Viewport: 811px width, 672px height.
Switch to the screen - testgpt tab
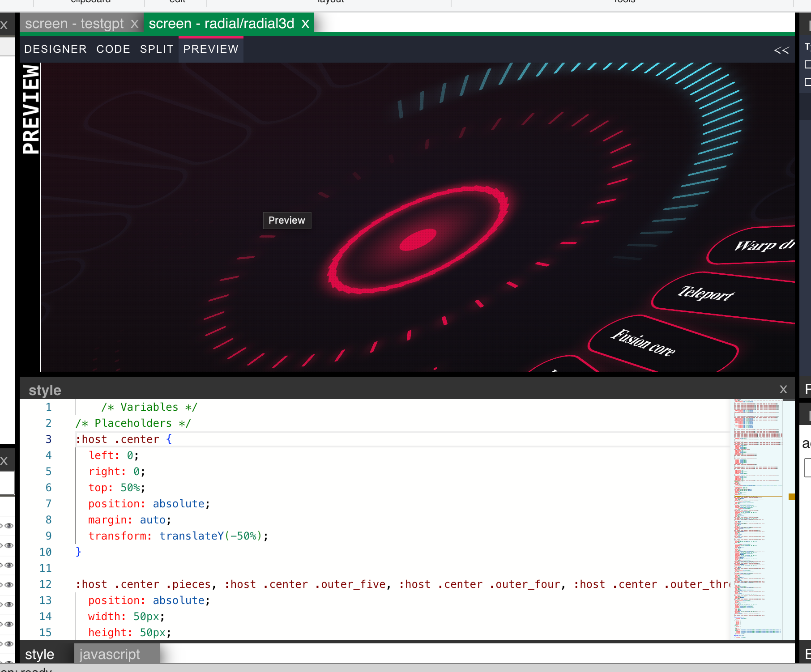pos(74,24)
